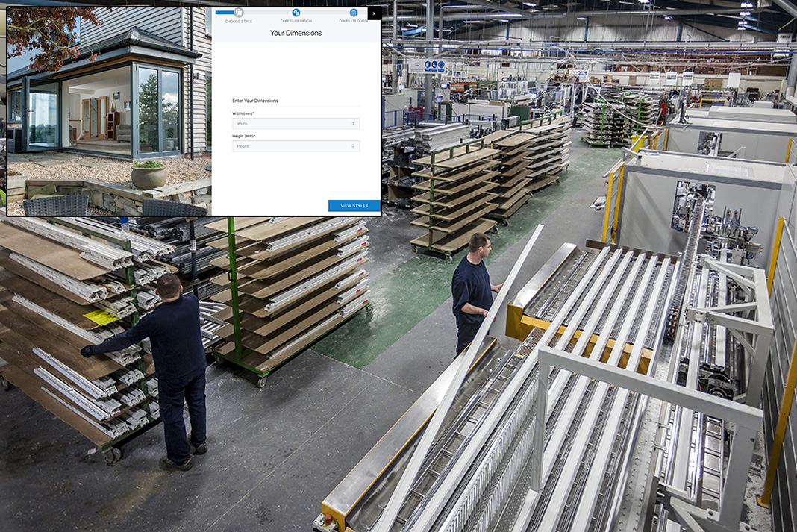Click the Height field stepper arrows

(x=354, y=146)
